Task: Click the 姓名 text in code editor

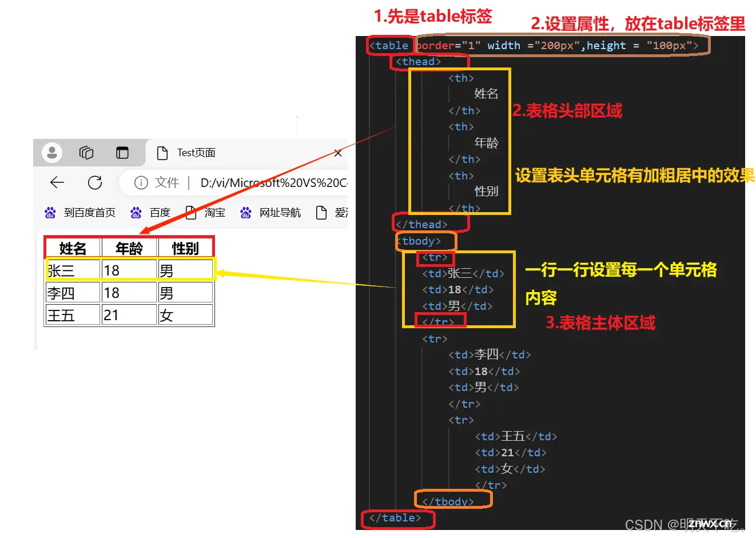Action: point(487,94)
